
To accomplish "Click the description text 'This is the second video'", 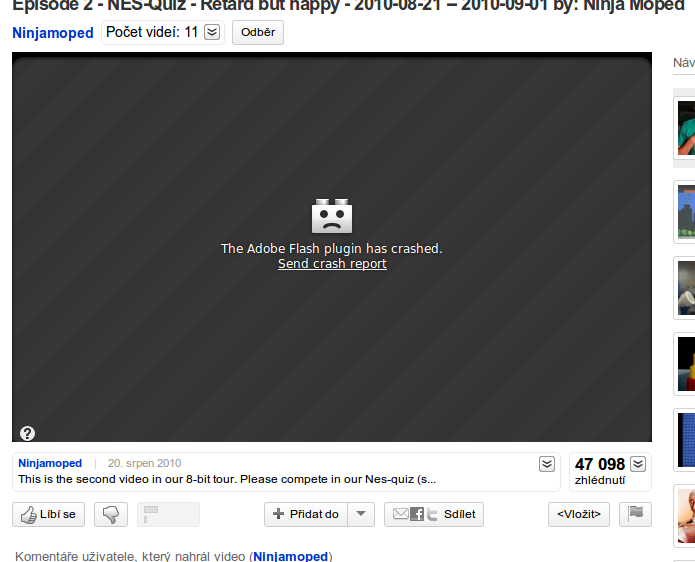I will (227, 479).
